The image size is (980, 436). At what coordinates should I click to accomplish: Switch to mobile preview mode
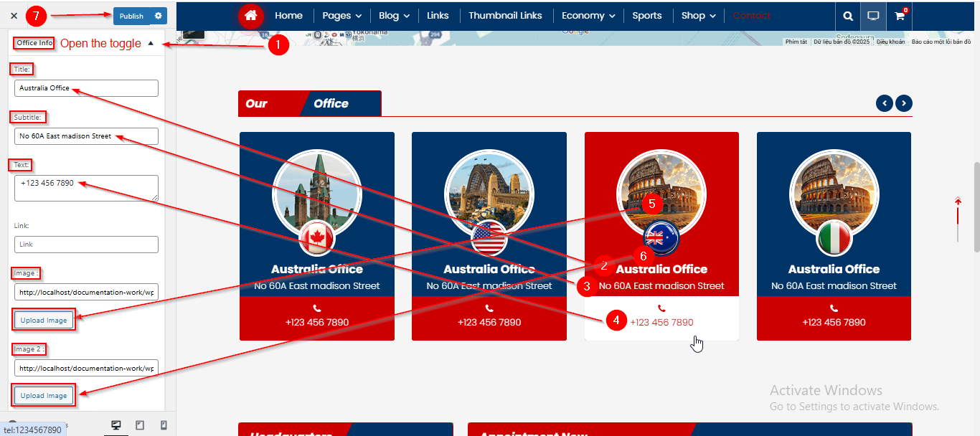pos(164,425)
